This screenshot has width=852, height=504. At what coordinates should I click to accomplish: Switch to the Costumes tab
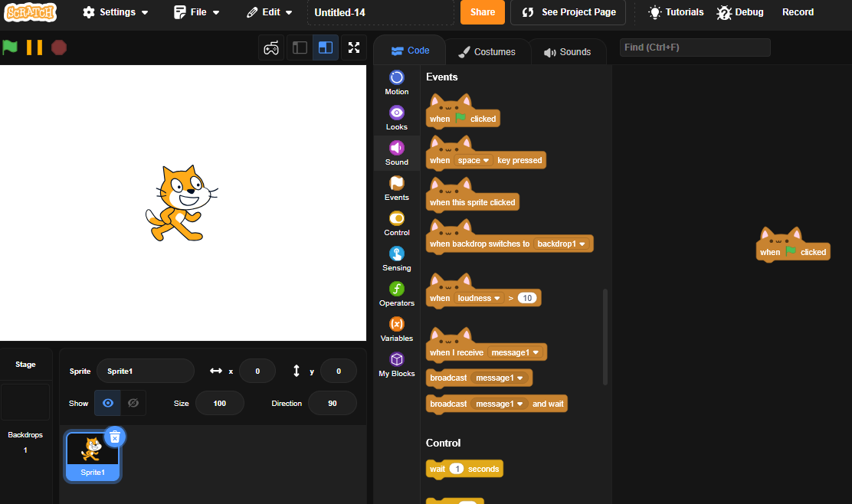[487, 51]
